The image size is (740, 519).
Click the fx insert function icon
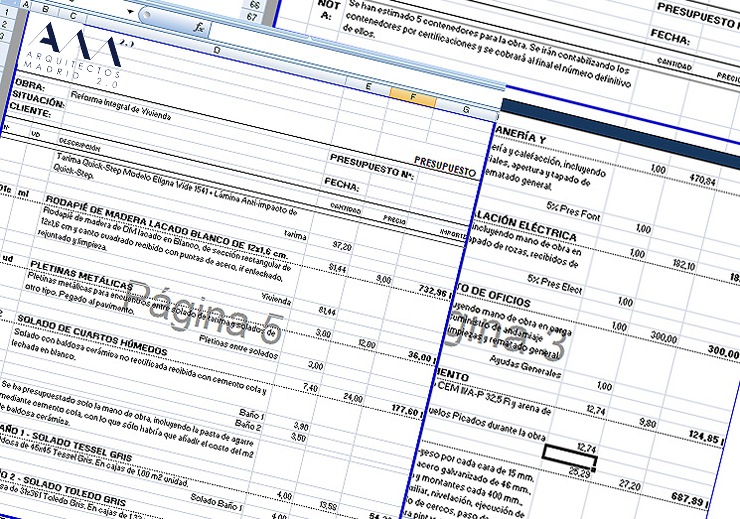coord(200,27)
